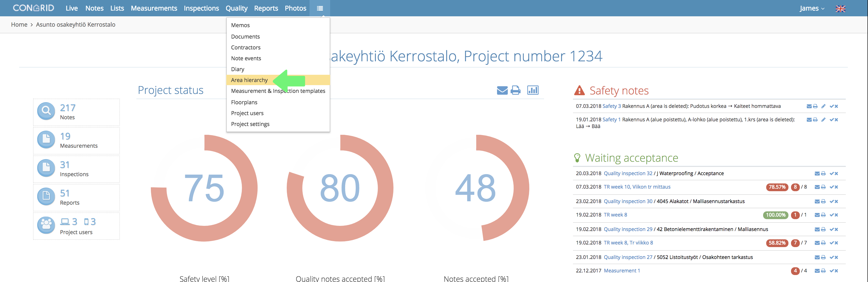Image resolution: width=868 pixels, height=282 pixels.
Task: Reject the Safety 3 note with X
Action: [836, 106]
